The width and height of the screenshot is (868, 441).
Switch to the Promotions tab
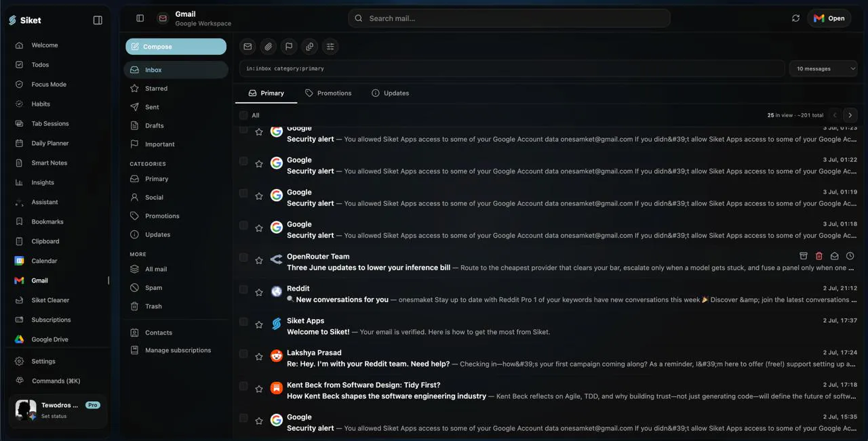(328, 93)
